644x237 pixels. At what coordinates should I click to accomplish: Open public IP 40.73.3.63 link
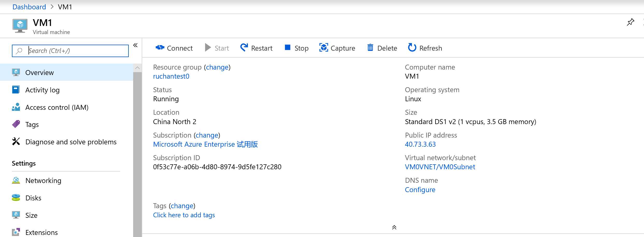point(420,144)
